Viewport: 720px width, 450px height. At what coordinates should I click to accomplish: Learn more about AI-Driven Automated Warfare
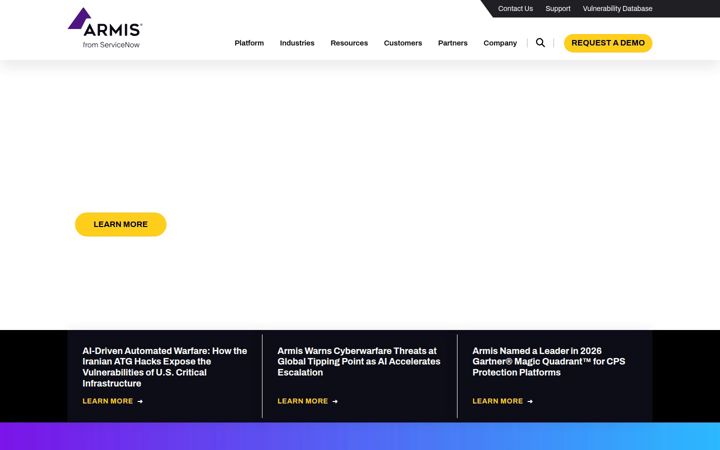[x=112, y=401]
